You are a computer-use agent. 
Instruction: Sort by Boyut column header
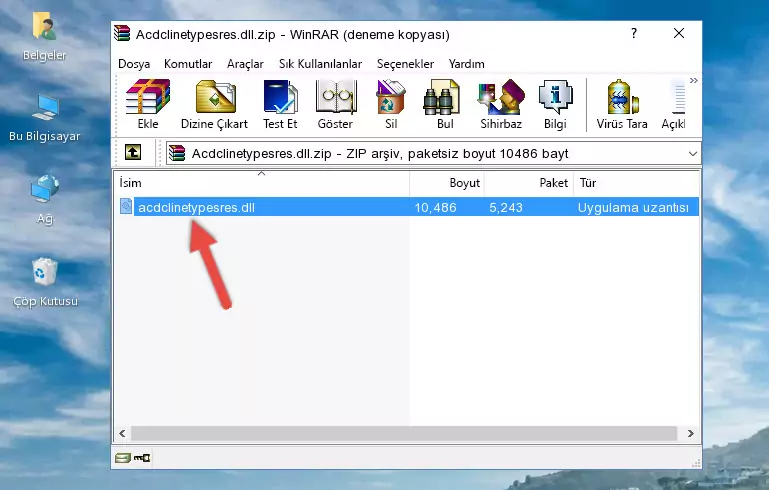tap(447, 183)
